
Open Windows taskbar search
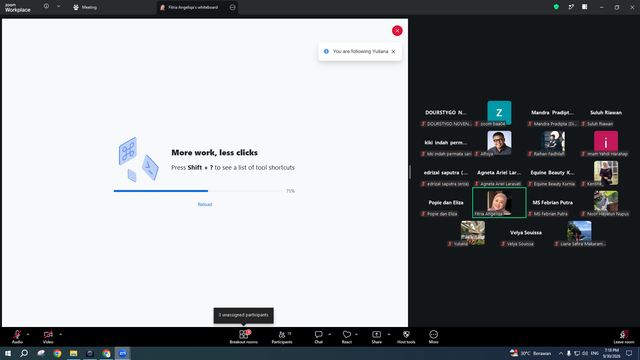24,353
